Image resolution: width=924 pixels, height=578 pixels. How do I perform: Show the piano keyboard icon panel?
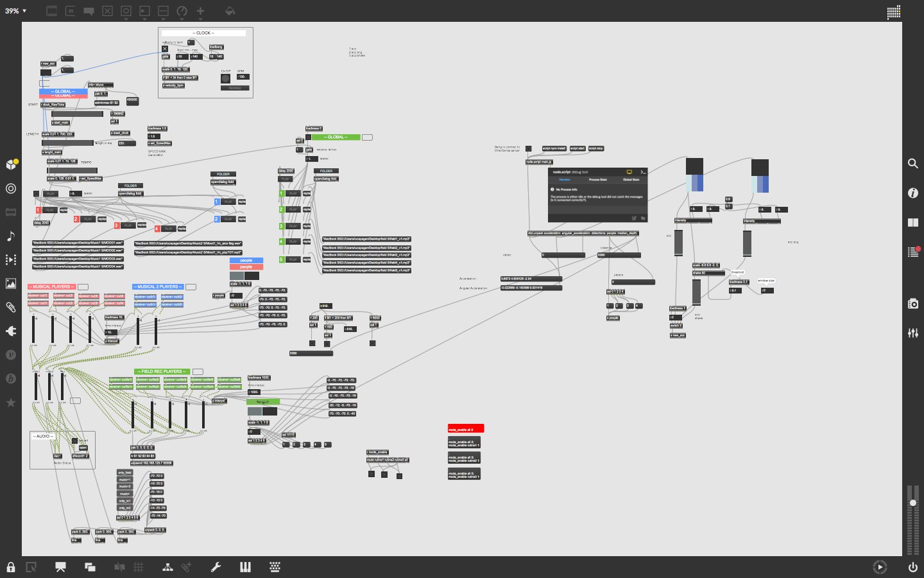245,567
